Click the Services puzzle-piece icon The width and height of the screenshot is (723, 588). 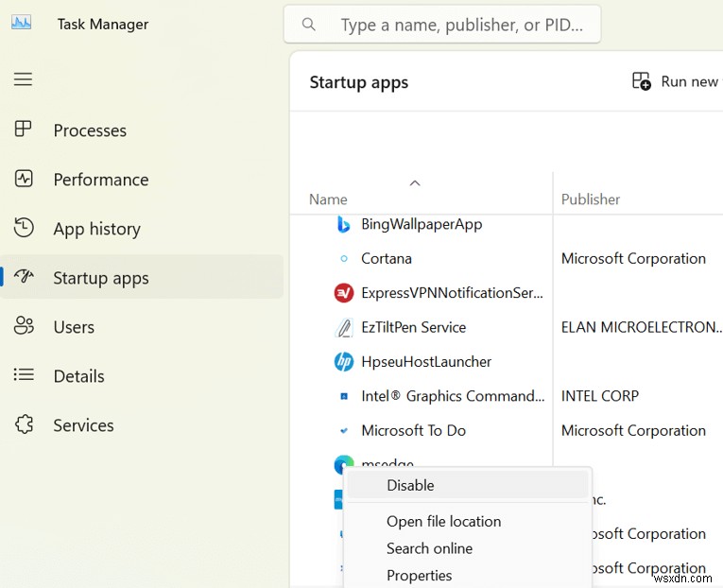(x=24, y=424)
